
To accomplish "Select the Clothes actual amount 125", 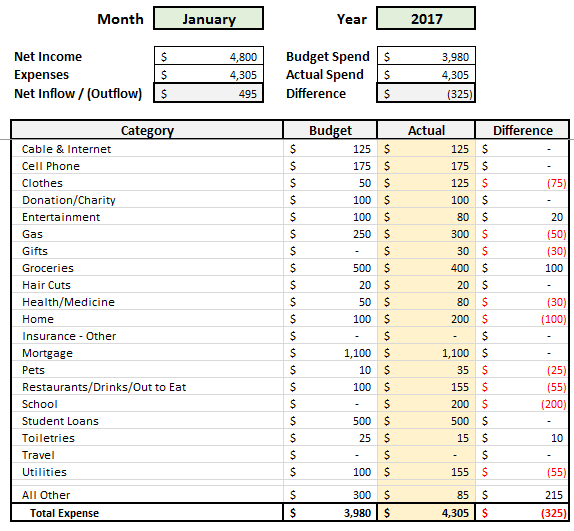I will click(426, 183).
